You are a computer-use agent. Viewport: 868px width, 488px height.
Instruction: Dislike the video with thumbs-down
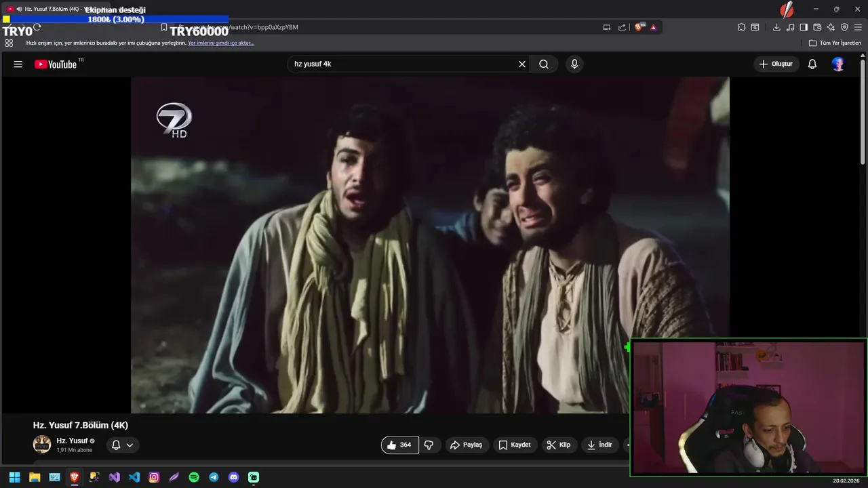[x=429, y=445]
